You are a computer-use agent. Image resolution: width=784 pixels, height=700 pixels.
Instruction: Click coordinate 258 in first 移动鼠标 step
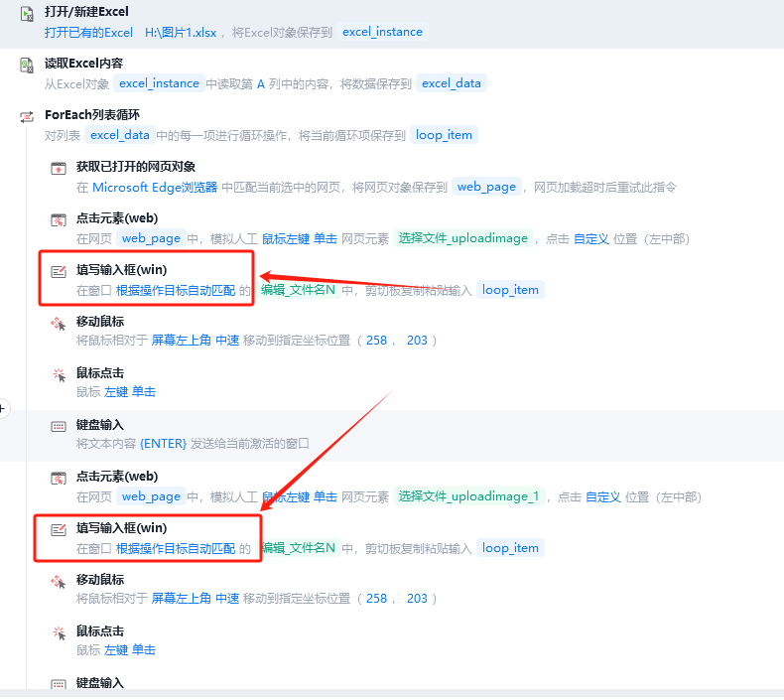pos(376,341)
